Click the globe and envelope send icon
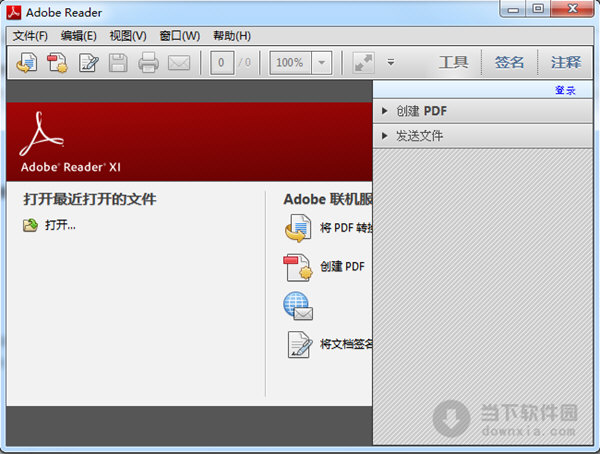 [x=298, y=306]
